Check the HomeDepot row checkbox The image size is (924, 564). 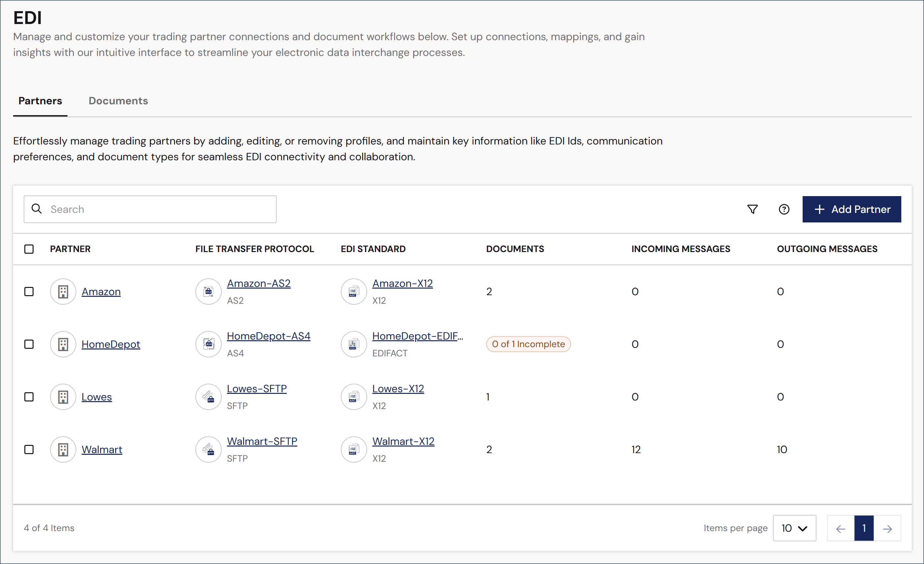click(29, 344)
